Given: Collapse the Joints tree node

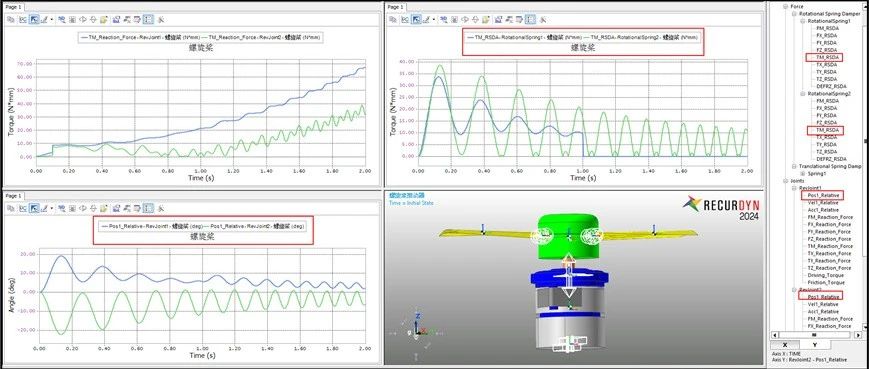Looking at the screenshot, I should coord(785,181).
